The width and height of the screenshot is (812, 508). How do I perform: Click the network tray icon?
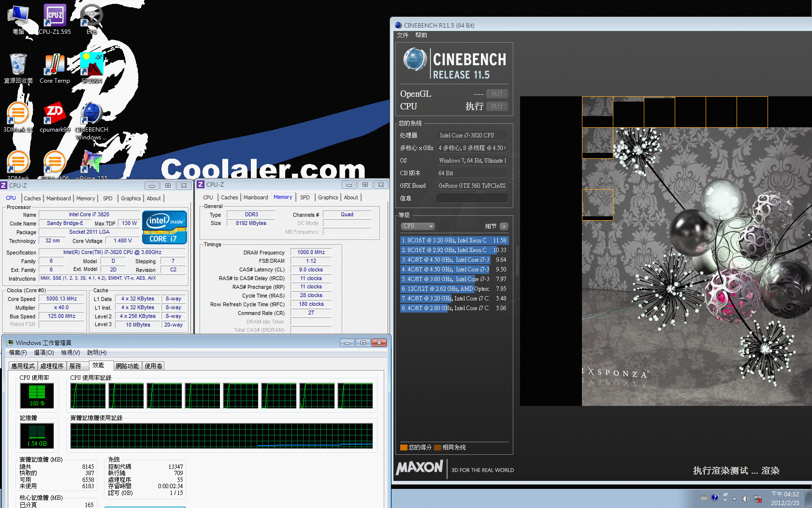(758, 499)
